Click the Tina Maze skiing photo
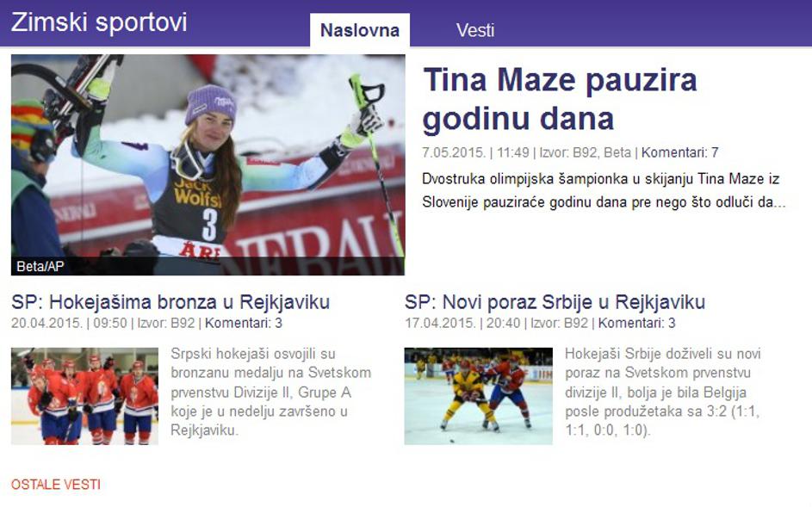 [208, 164]
